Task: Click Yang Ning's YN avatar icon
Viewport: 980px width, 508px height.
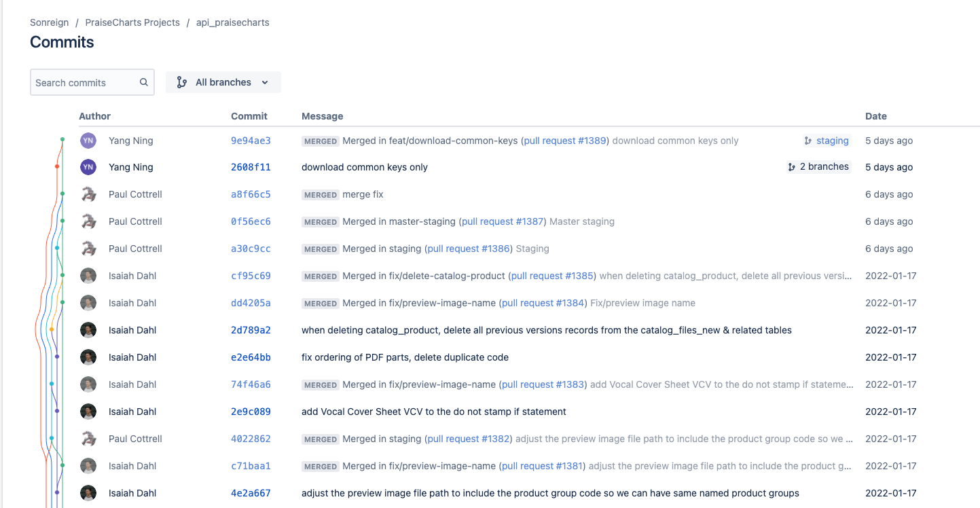Action: pos(88,140)
